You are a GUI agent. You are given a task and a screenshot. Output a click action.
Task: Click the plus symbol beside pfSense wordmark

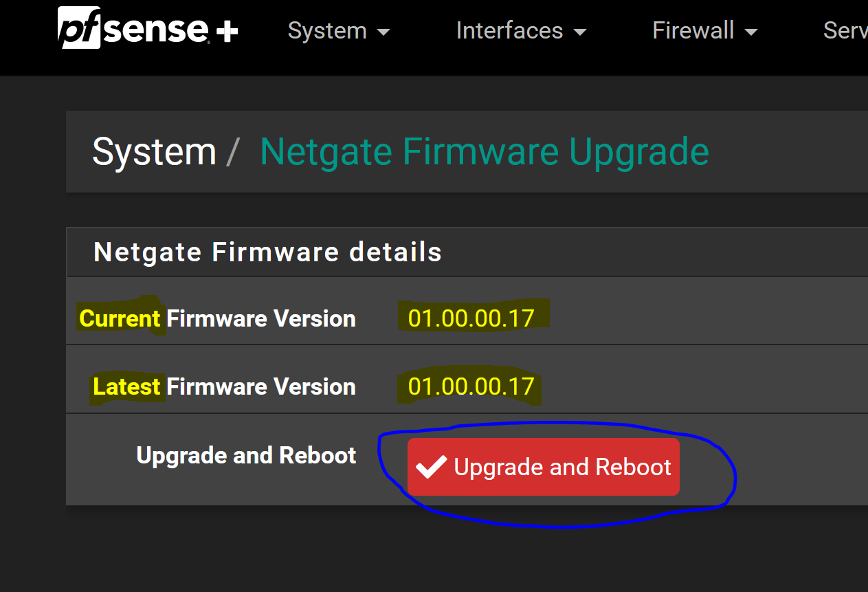tap(227, 32)
